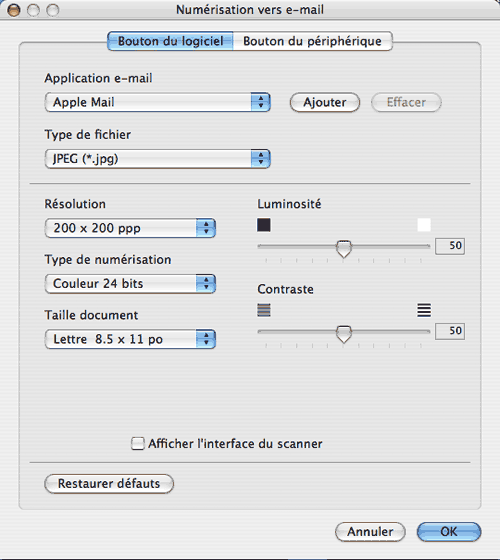This screenshot has width=500, height=560.
Task: Click the Contraste slider handle
Action: coord(344,334)
